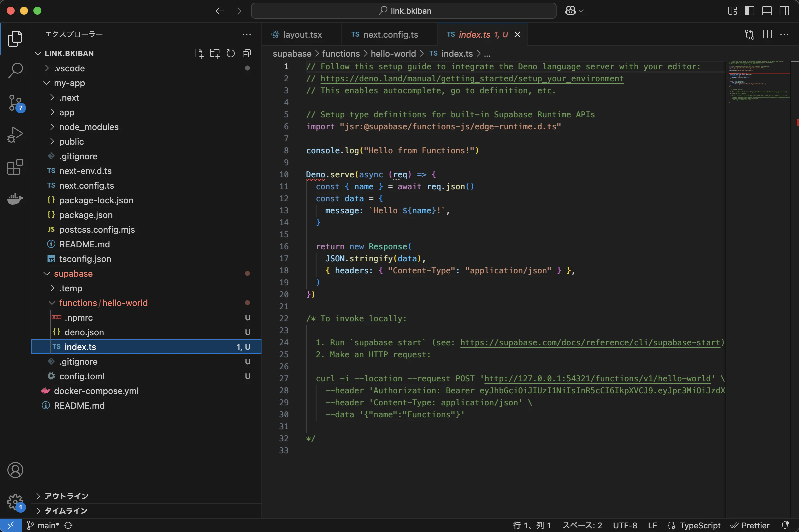Click the minimap code overview
This screenshot has width=799, height=532.
tap(759, 82)
